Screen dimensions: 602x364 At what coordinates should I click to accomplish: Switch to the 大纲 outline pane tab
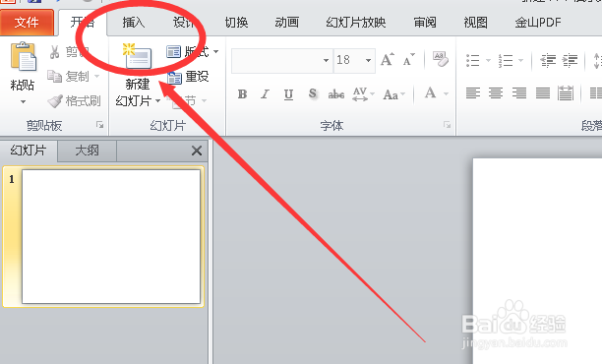pos(88,151)
